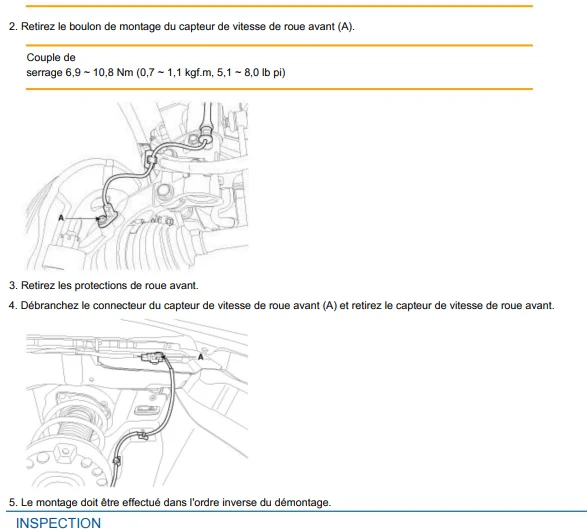
Task: Click the connector plug in the lower diagram
Action: pyautogui.click(x=153, y=358)
